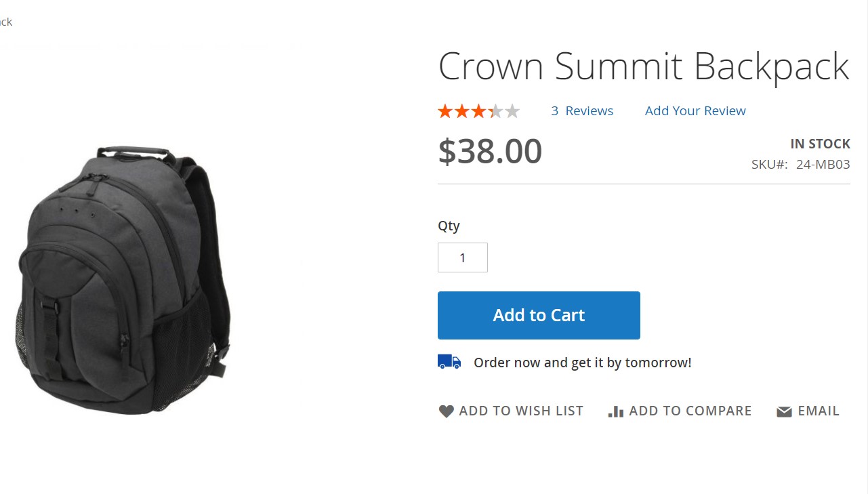The width and height of the screenshot is (868, 494).
Task: Focus the Qty quantity input box
Action: 463,258
